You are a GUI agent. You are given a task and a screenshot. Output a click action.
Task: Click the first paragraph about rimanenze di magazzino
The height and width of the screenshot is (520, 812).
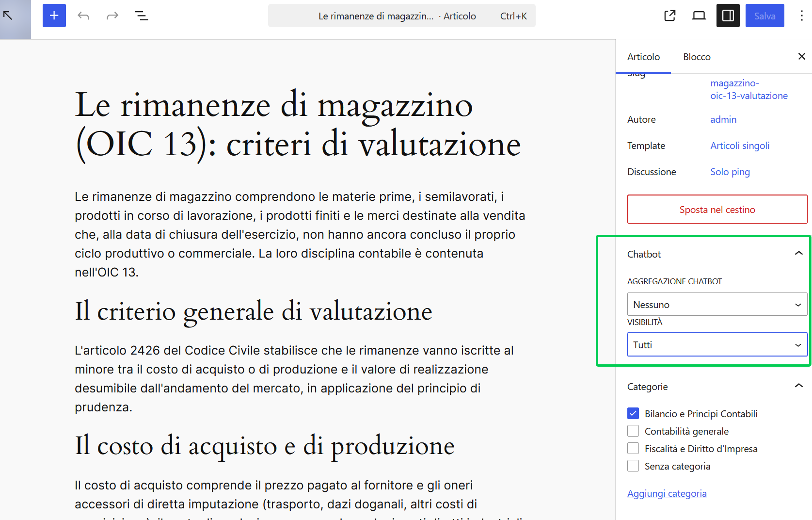301,234
